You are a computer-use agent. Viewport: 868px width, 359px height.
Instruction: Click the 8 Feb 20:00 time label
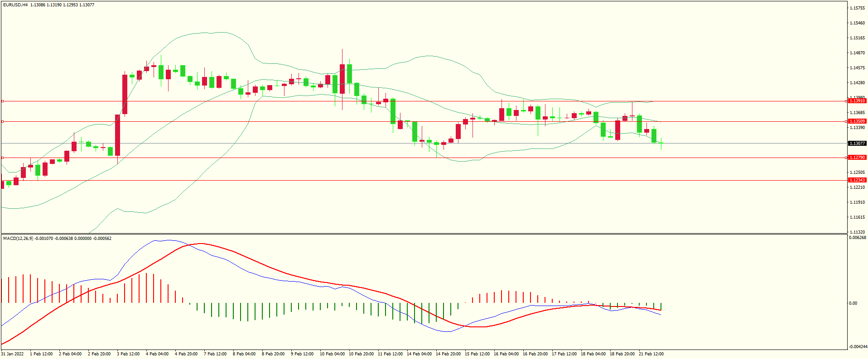point(273,354)
